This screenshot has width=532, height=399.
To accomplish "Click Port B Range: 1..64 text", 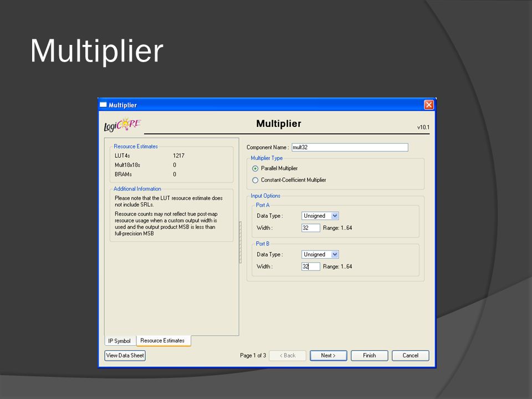I will [x=337, y=267].
